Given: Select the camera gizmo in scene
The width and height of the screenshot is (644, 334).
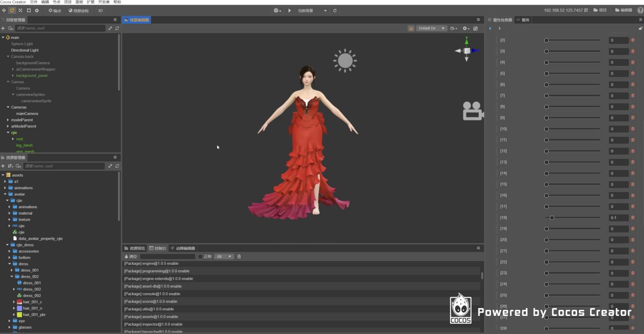Looking at the screenshot, I should [473, 111].
